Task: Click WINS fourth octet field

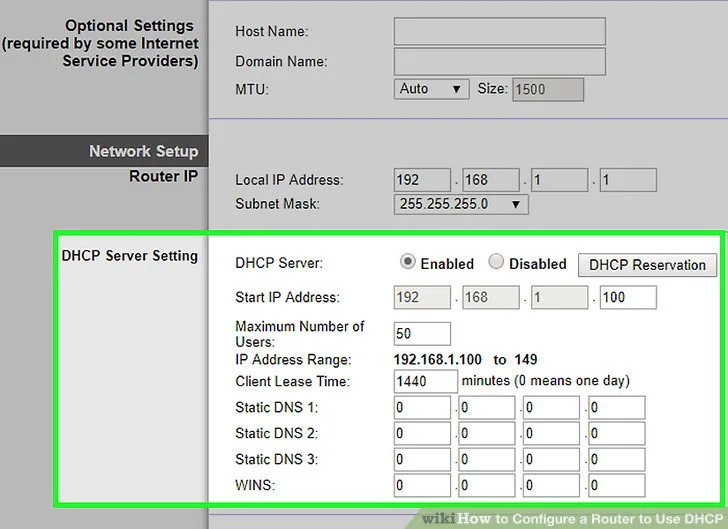Action: point(617,485)
